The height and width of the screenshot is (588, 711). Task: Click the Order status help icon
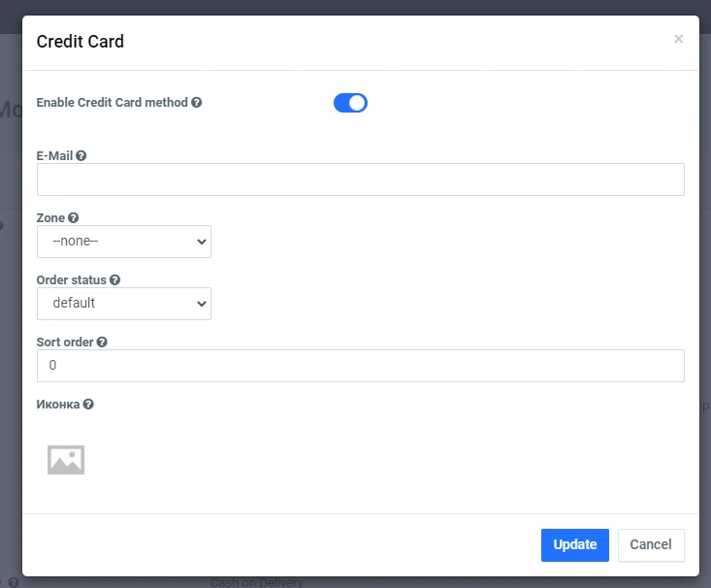point(115,280)
